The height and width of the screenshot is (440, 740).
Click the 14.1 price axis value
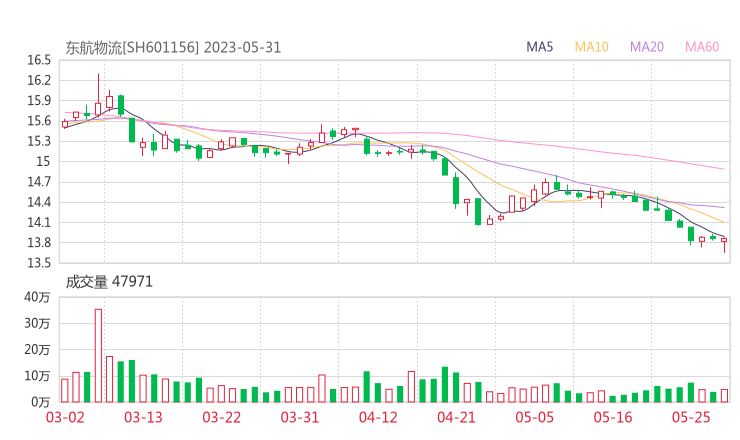[x=39, y=223]
